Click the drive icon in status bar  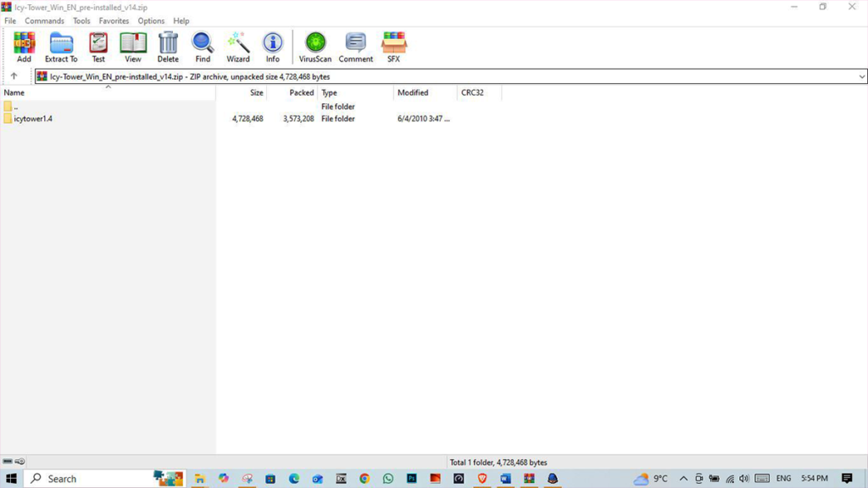pyautogui.click(x=7, y=462)
